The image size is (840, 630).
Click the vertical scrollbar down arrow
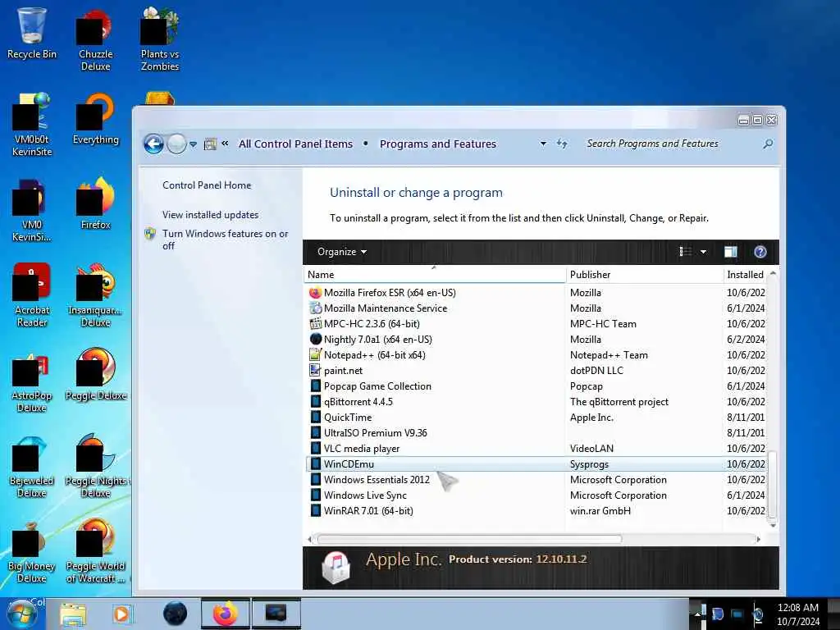click(773, 526)
